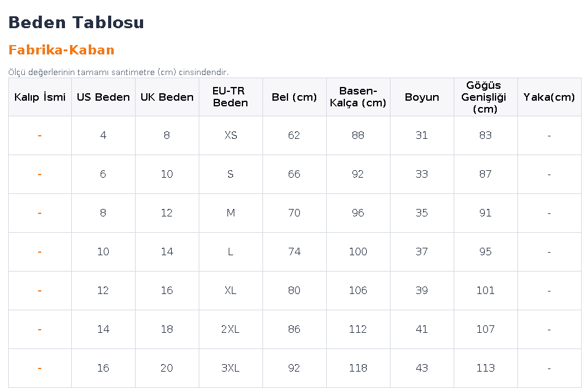588x391 pixels.
Task: Select the EU-TR Beden column header
Action: (231, 97)
